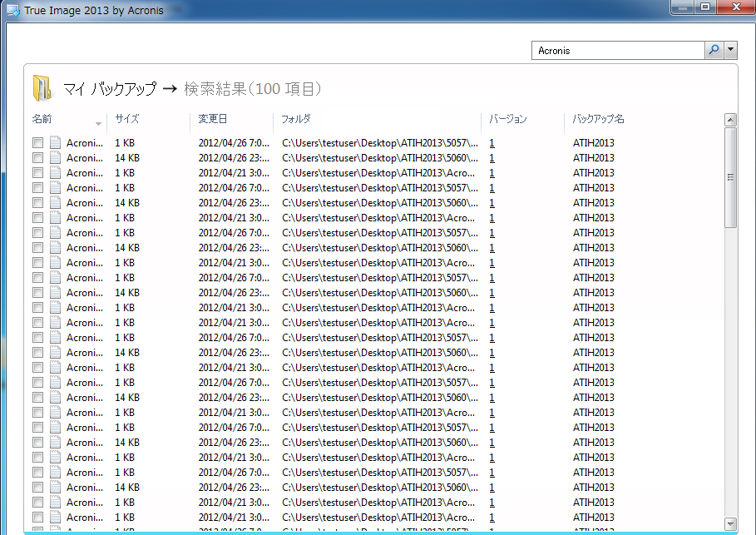Click the topmost 14 KB size cell

click(x=127, y=158)
